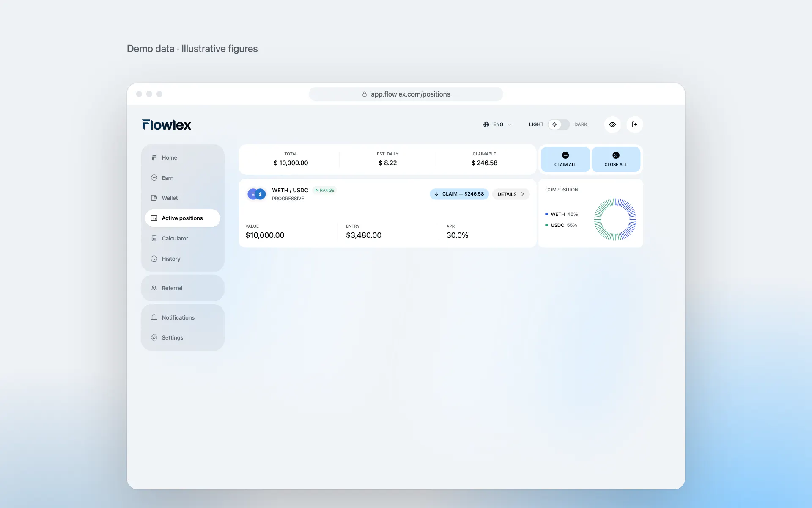
Task: Click the WETH / USDC pair name
Action: (x=290, y=190)
